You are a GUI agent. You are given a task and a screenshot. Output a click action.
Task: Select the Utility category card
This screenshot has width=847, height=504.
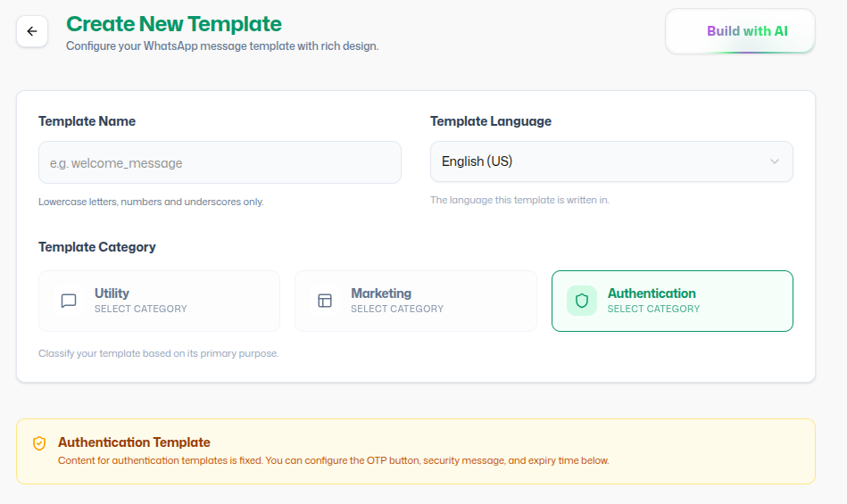pyautogui.click(x=160, y=302)
